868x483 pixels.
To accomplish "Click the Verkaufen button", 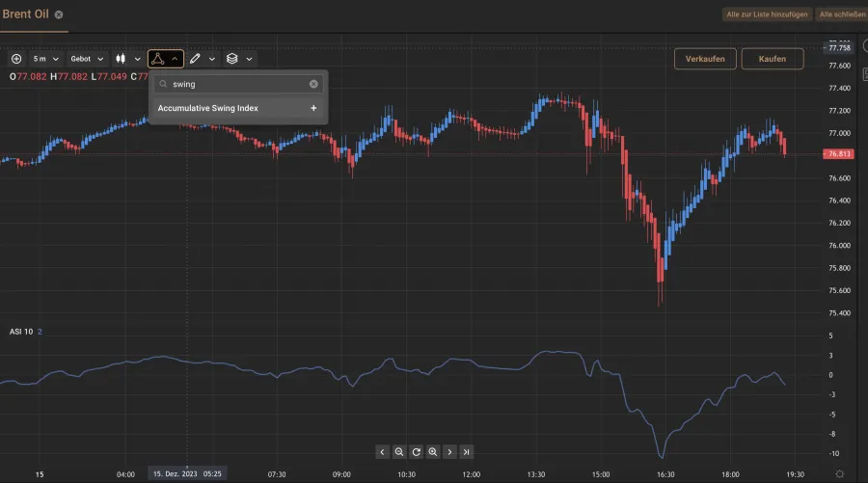I will (x=705, y=59).
